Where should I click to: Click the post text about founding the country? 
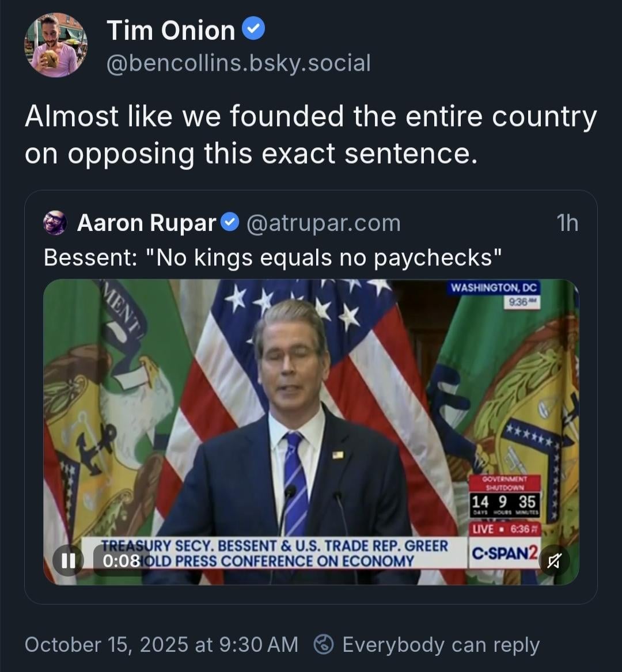click(x=310, y=135)
